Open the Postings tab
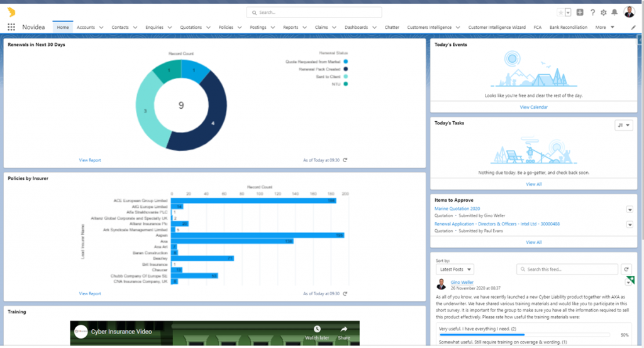The height and width of the screenshot is (348, 644). (x=258, y=28)
